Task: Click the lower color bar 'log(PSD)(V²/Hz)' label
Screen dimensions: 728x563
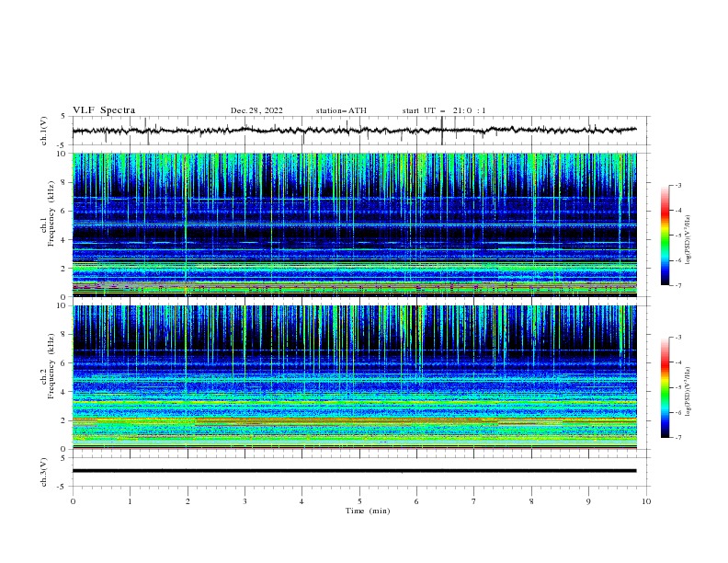Action: click(x=688, y=391)
